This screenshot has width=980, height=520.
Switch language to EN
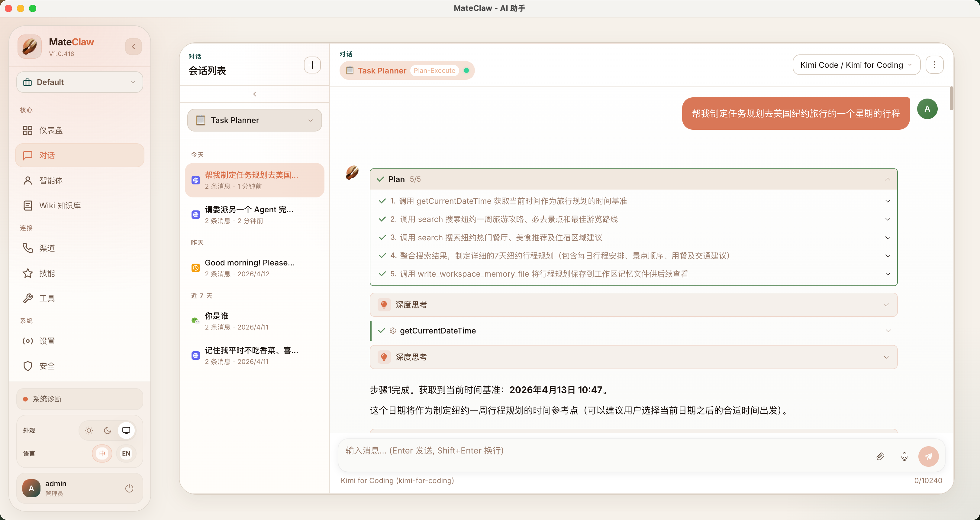[x=126, y=453]
